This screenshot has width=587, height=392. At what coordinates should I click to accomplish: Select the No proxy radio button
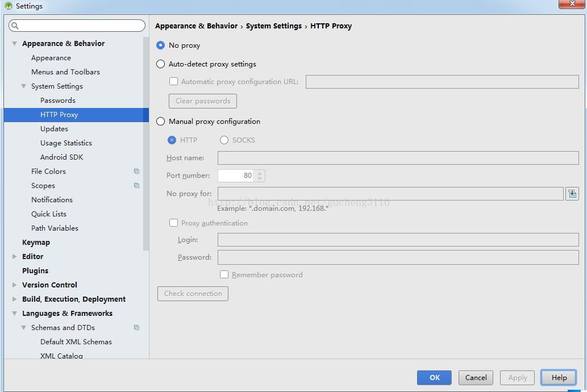[x=161, y=45]
